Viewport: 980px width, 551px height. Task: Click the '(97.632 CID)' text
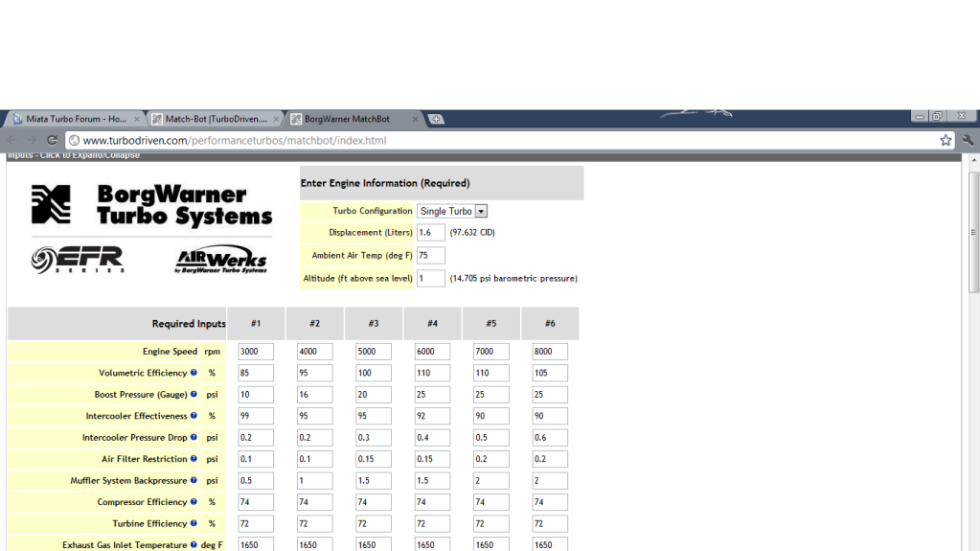click(x=472, y=233)
